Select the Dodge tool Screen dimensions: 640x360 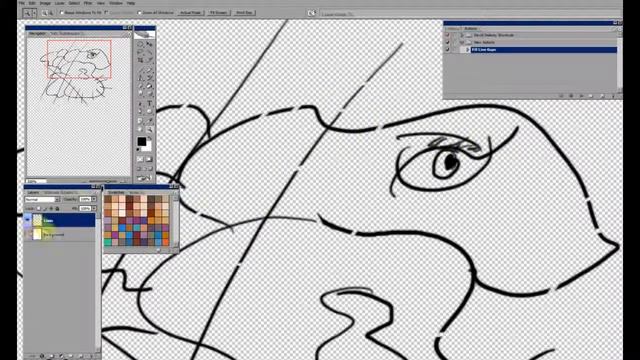pyautogui.click(x=149, y=93)
